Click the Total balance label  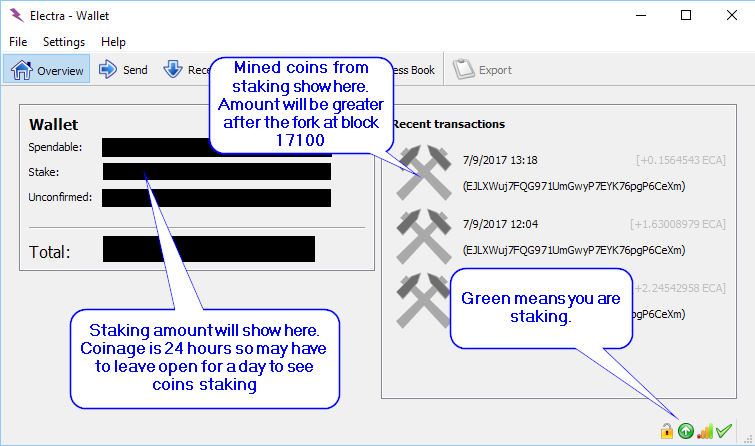50,252
